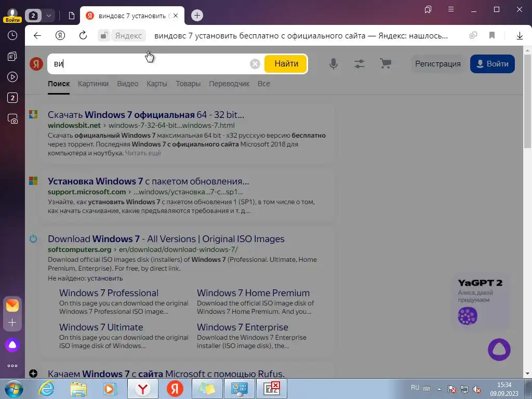This screenshot has height=399, width=532.
Task: Open Windows 7 Home Premium sublink
Action: [x=254, y=293]
